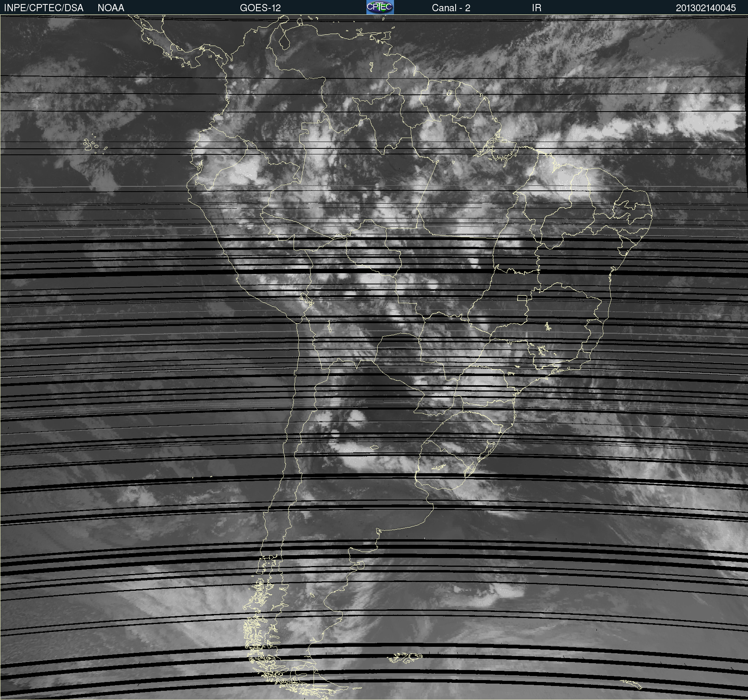Select the 201302140045 timestamp text
Image resolution: width=748 pixels, height=700 pixels.
click(706, 8)
